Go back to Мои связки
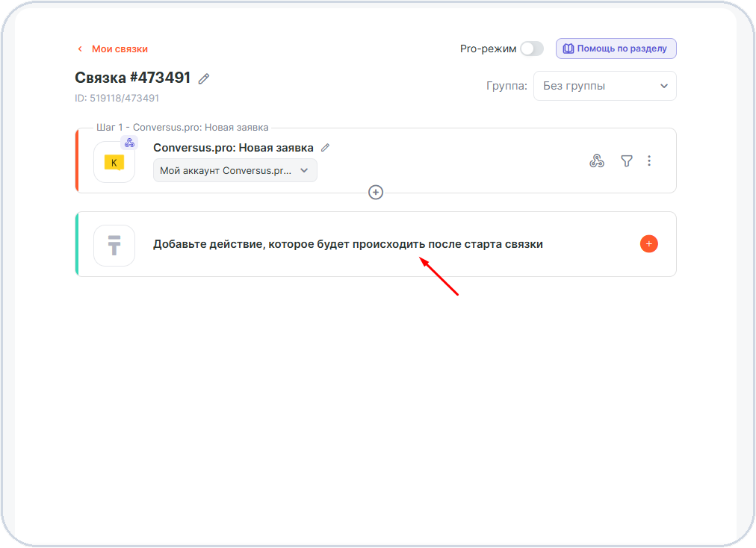Viewport: 756px width, 548px height. click(x=120, y=49)
